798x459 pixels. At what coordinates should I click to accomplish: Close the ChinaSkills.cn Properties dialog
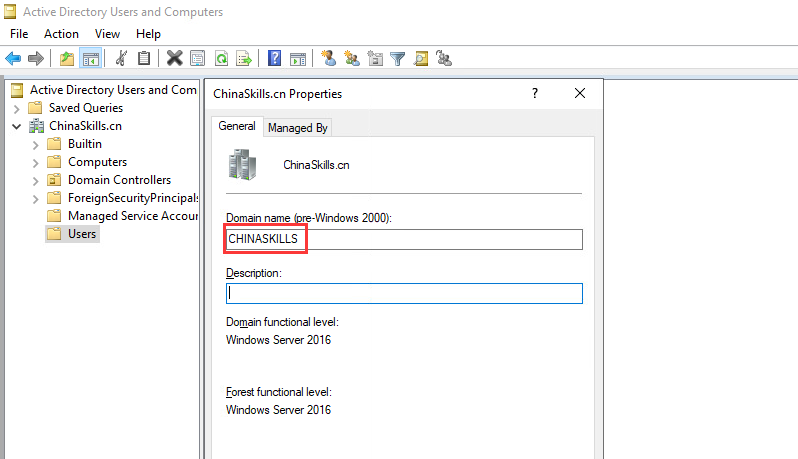coord(580,93)
